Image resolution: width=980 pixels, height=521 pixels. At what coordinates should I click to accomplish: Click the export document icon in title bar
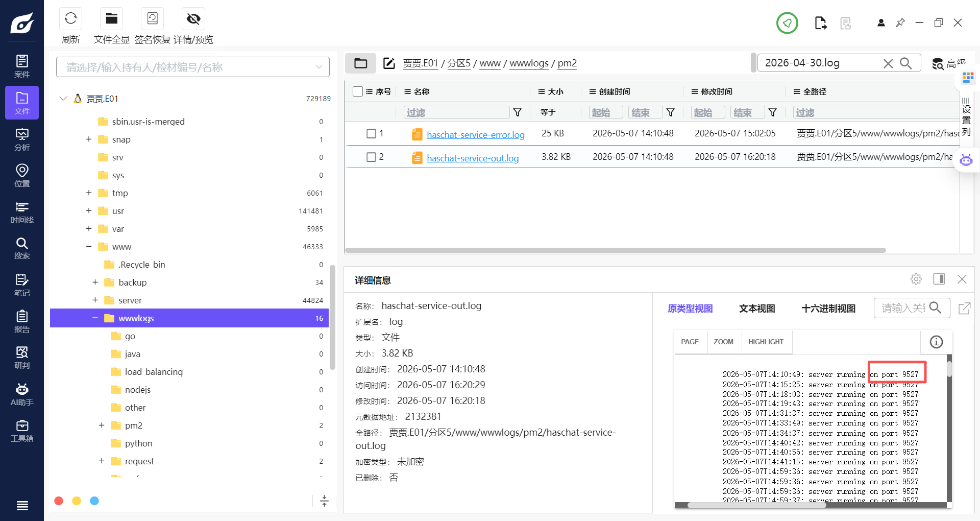(820, 23)
